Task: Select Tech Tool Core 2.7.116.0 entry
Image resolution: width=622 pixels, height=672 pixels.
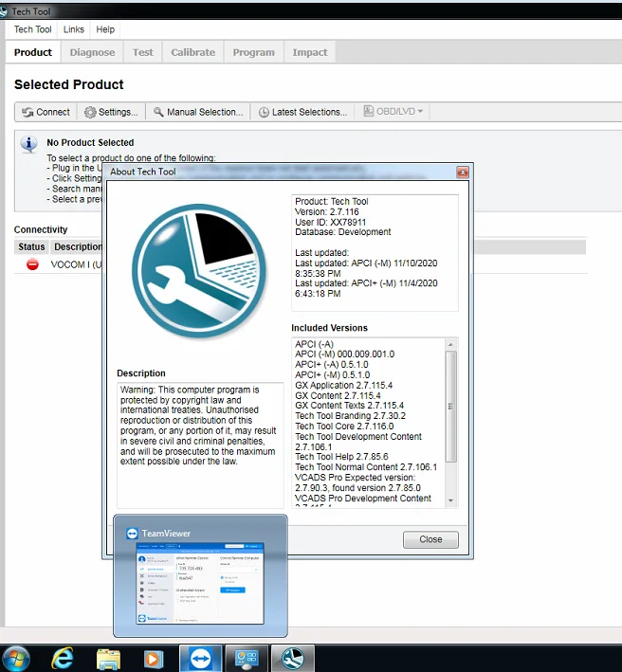Action: (344, 426)
